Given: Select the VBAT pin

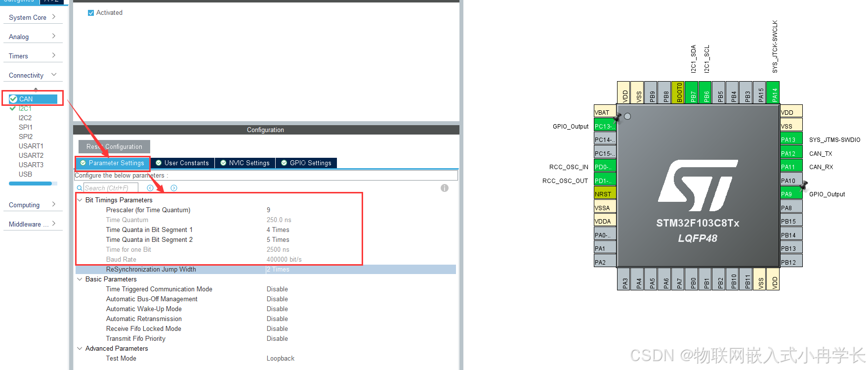Looking at the screenshot, I should point(605,112).
